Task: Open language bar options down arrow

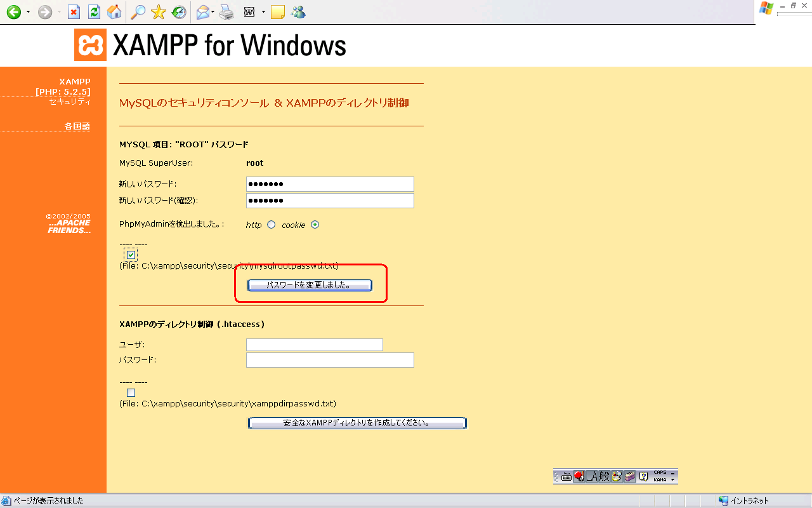Action: [x=673, y=480]
